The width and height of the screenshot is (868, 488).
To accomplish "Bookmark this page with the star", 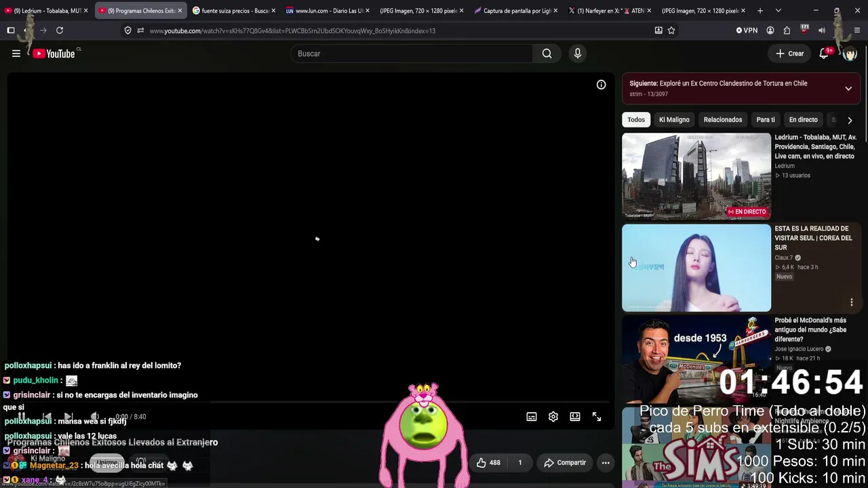I will pos(671,30).
